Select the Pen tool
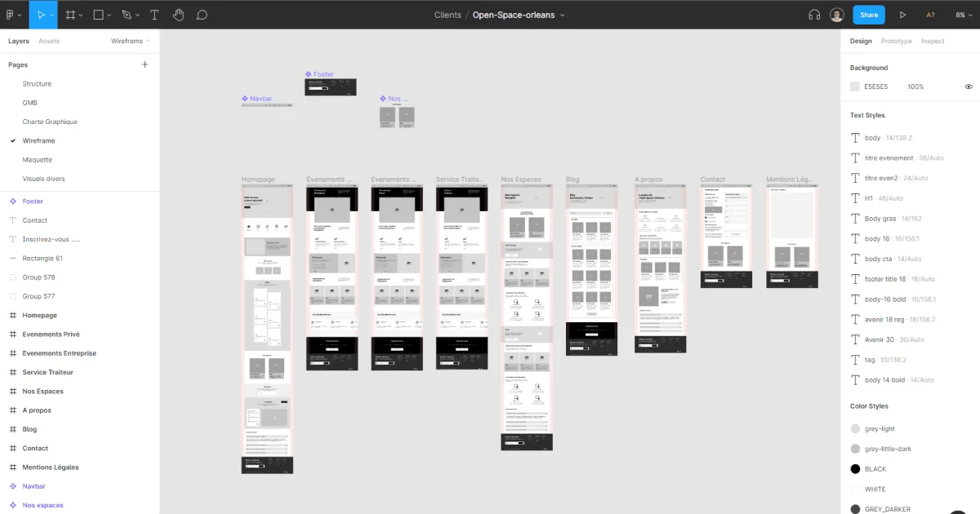This screenshot has height=514, width=980. point(125,14)
